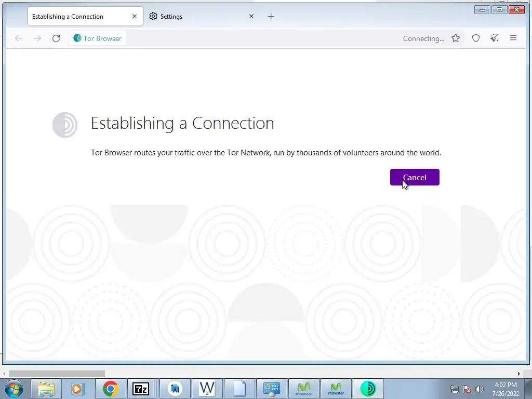Open the first Movistar taskbar icon
Image resolution: width=532 pixels, height=399 pixels.
303,389
